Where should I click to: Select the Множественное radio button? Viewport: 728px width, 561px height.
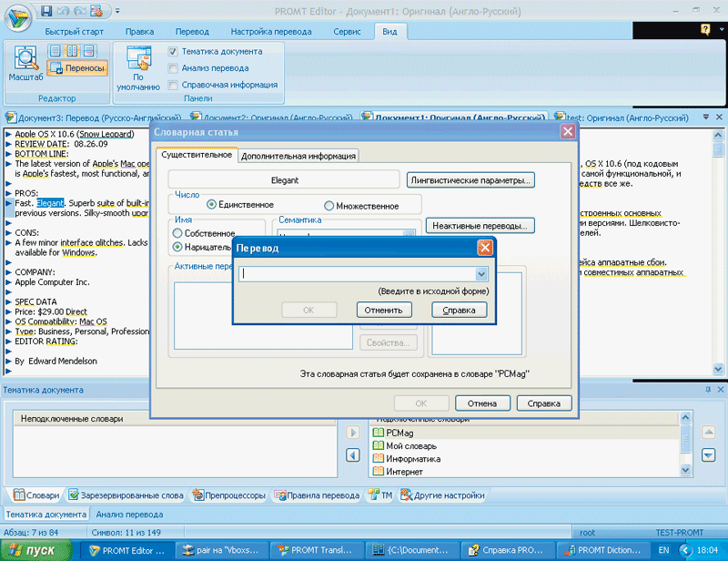(x=329, y=206)
